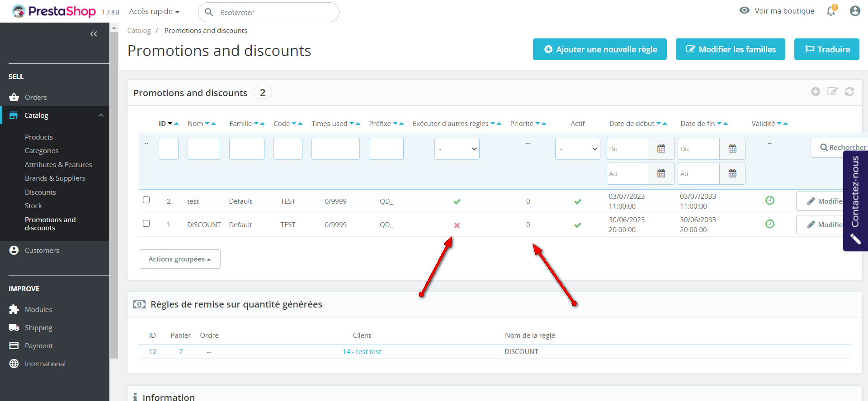Click the 'Voir ma boutique' eye icon
The image size is (868, 401).
(x=744, y=10)
